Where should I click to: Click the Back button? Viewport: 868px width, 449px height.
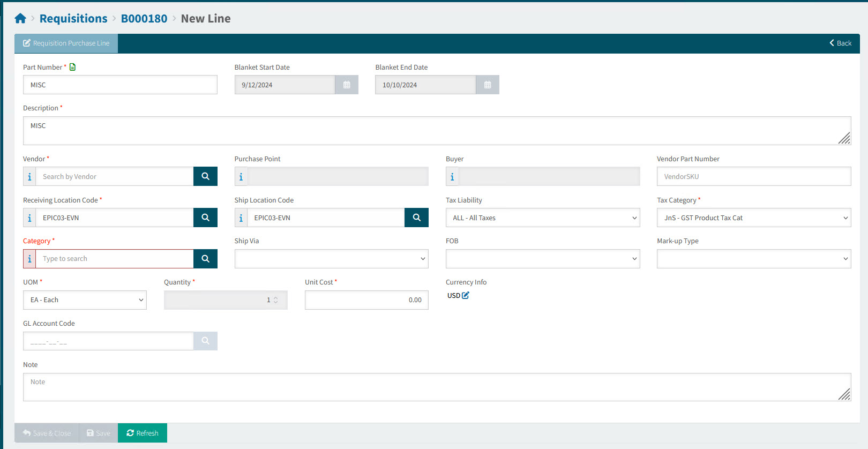(840, 43)
